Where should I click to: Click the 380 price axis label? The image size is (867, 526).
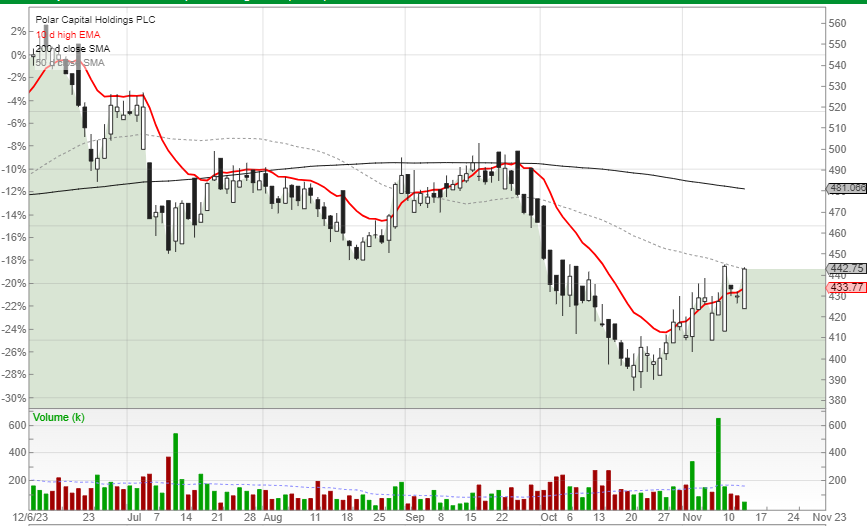click(x=837, y=400)
